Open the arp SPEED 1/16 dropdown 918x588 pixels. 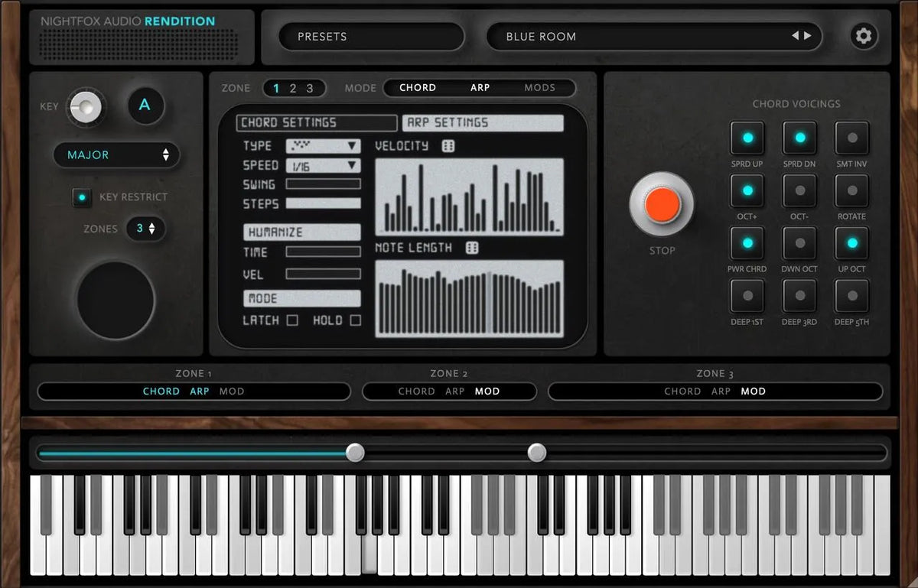[322, 165]
